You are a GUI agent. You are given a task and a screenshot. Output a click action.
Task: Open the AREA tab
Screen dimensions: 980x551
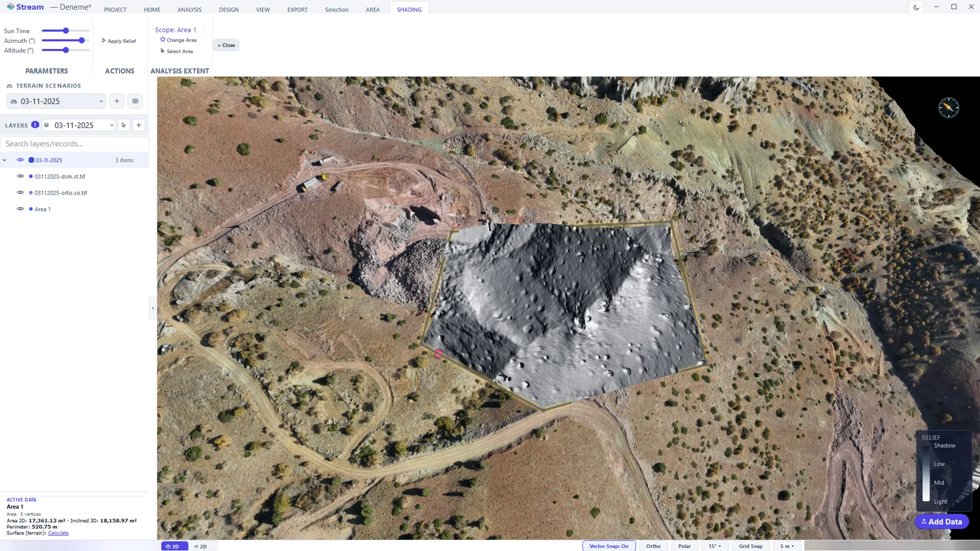pyautogui.click(x=372, y=10)
